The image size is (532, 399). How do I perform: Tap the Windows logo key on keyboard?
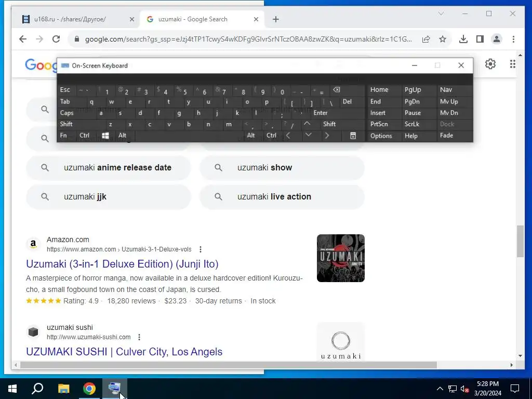tap(105, 136)
